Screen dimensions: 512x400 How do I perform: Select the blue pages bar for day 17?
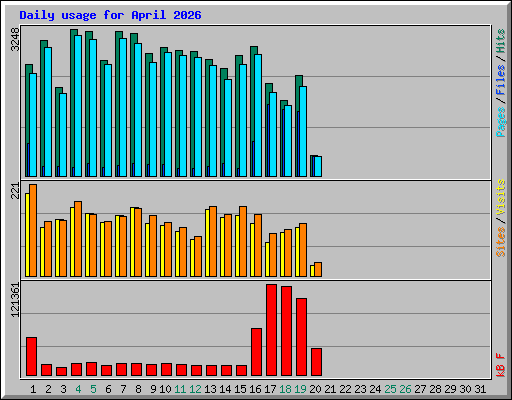[268, 140]
